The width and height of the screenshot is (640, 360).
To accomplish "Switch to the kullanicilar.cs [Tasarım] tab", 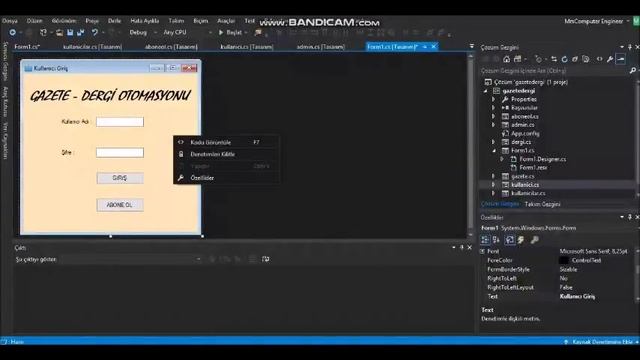I will click(x=92, y=47).
